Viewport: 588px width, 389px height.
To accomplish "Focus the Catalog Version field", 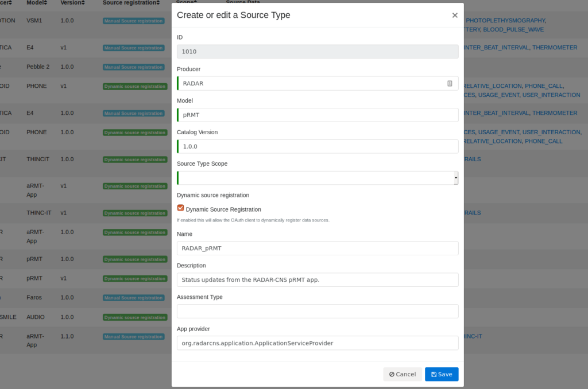I will pyautogui.click(x=318, y=146).
